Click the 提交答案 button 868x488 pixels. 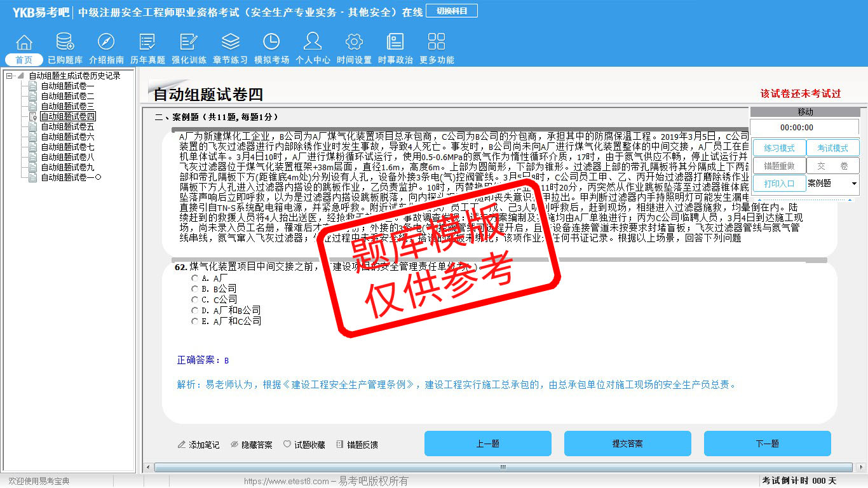coord(627,444)
